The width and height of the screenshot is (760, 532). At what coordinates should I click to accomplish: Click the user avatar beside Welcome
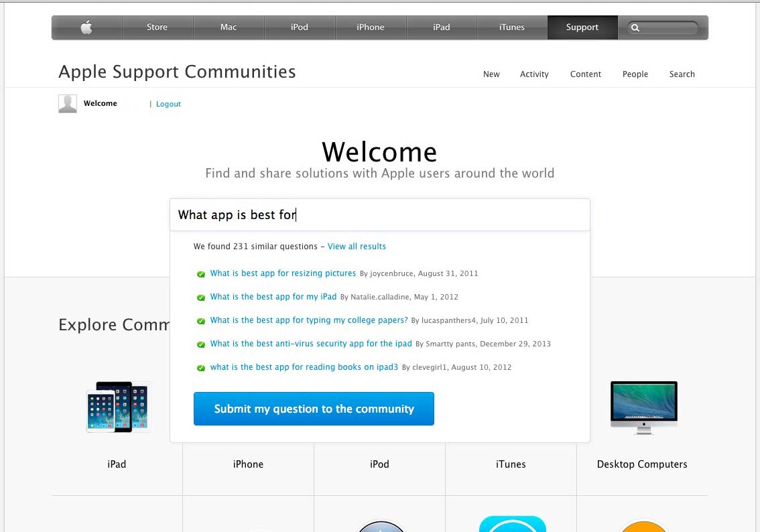point(68,104)
